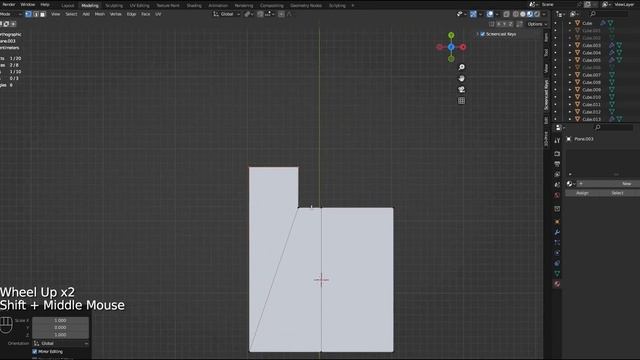
Task: Click the New material button
Action: 608,184
